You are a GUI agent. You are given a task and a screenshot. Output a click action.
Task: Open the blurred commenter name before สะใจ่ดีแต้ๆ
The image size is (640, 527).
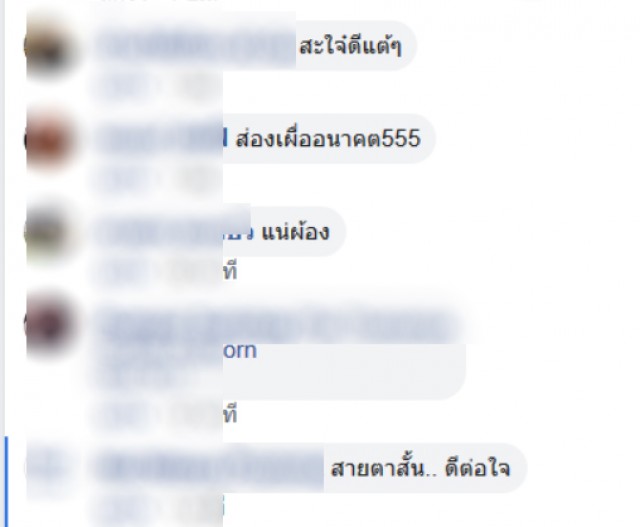pyautogui.click(x=195, y=46)
